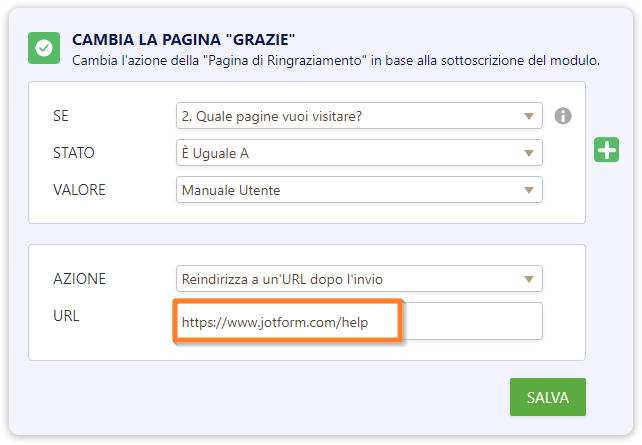Click the green checkmark icon beside the title
The height and width of the screenshot is (445, 642).
click(x=44, y=49)
